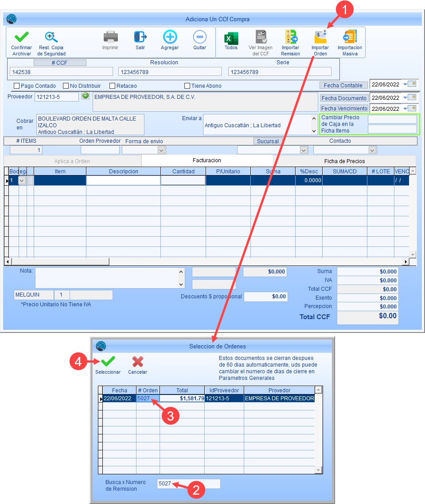Expand the Fecha Contable date dropdown arrow
Image resolution: width=425 pixels, height=504 pixels.
click(405, 84)
